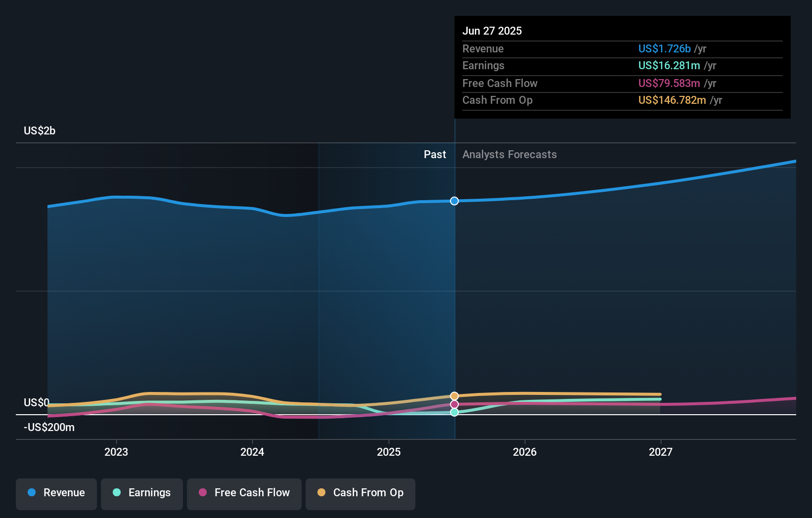Toggle the Revenue legend button
The width and height of the screenshot is (812, 518).
pos(56,494)
